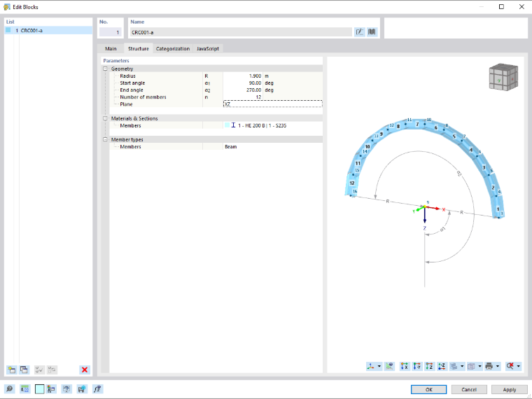This screenshot has width=532, height=399.
Task: Select the section HE 200 B | S235 cell
Action: coord(273,125)
